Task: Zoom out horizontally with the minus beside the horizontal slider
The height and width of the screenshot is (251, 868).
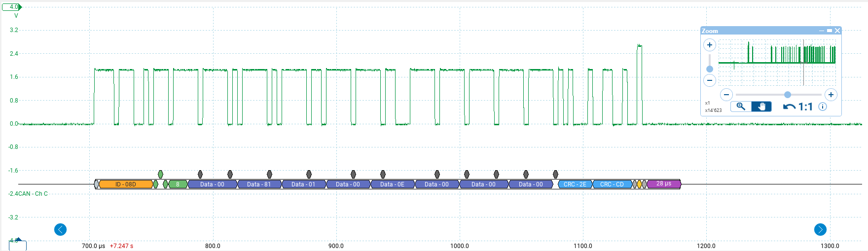Action: click(726, 95)
